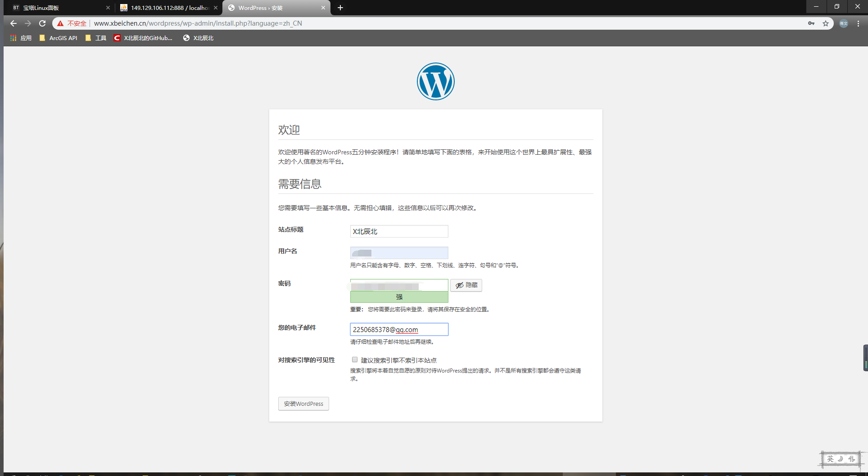
Task: Open the X北辰北 bookmark
Action: [x=199, y=38]
